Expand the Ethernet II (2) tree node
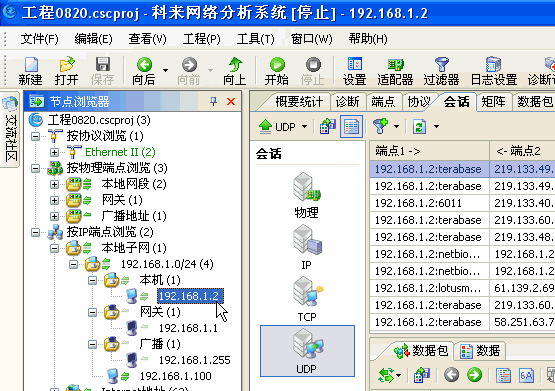 pos(54,152)
